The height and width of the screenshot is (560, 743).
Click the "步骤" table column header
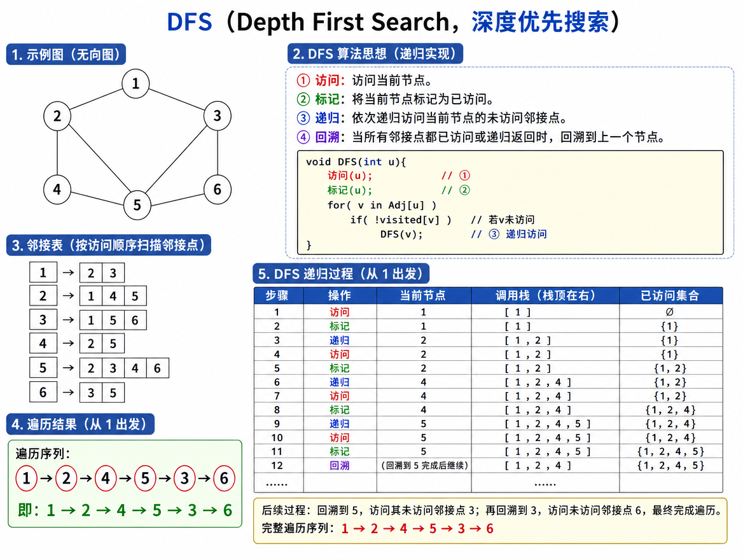click(x=278, y=295)
